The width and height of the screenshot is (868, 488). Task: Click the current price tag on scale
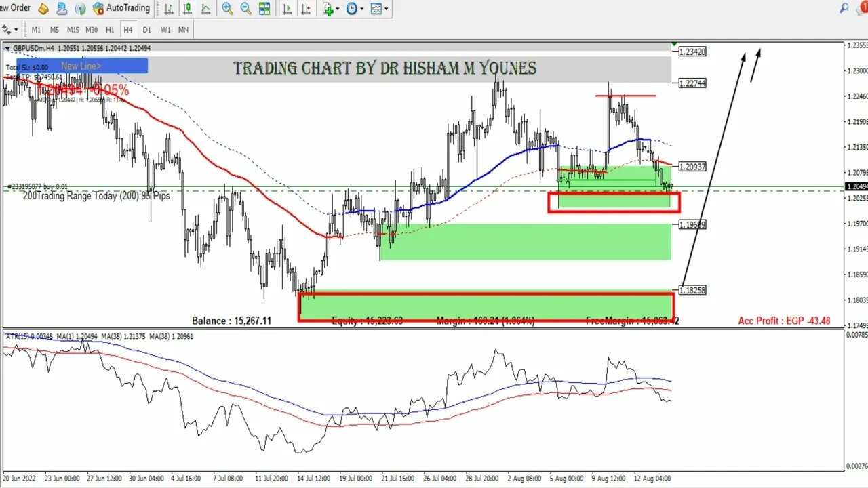point(856,186)
